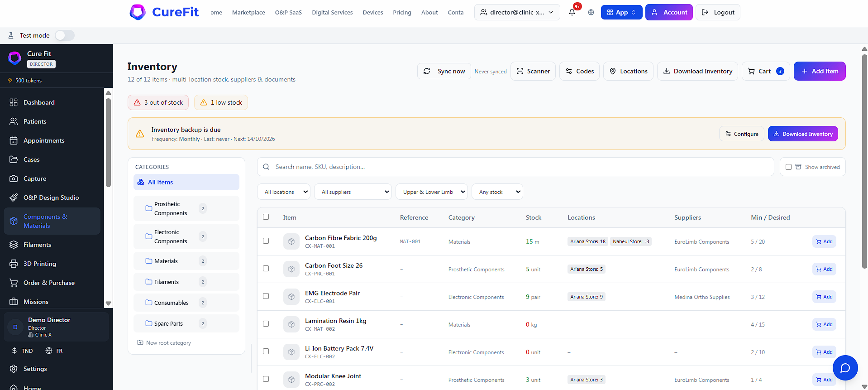This screenshot has width=868, height=390.
Task: Open the notifications bell icon
Action: coord(572,12)
